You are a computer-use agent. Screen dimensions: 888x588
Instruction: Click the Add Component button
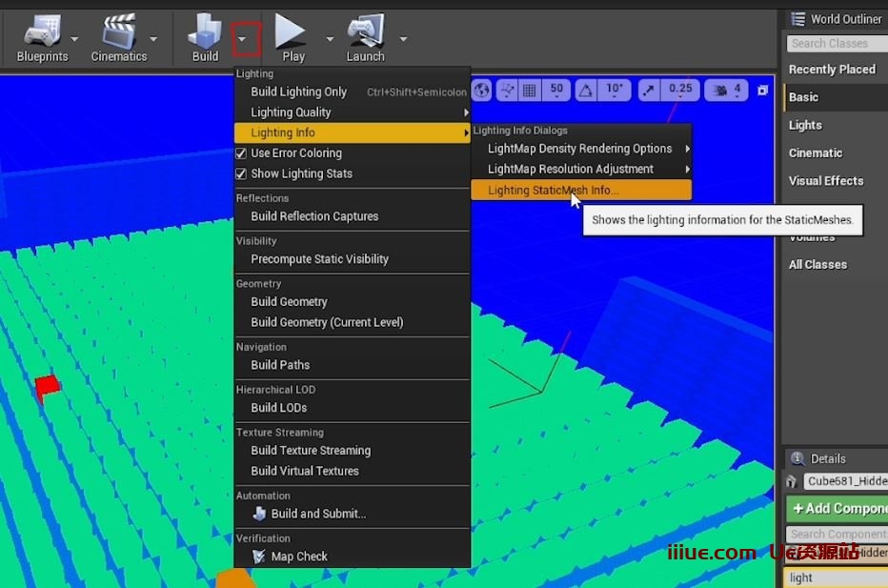[838, 508]
